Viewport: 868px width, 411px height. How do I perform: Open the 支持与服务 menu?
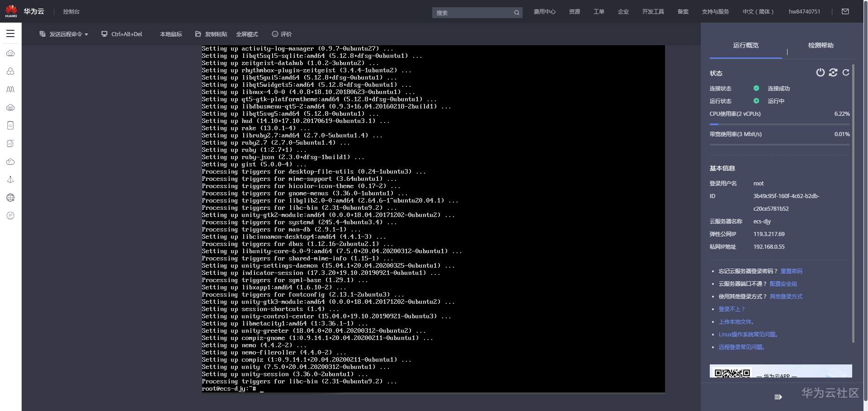pos(716,12)
